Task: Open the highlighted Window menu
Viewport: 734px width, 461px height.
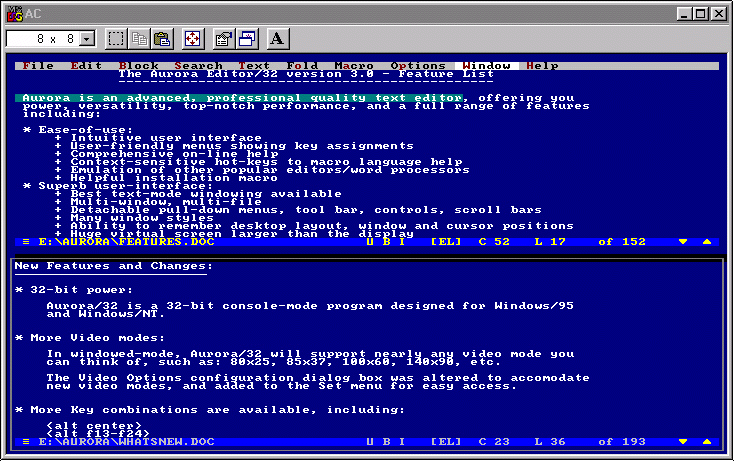Action: click(x=486, y=66)
